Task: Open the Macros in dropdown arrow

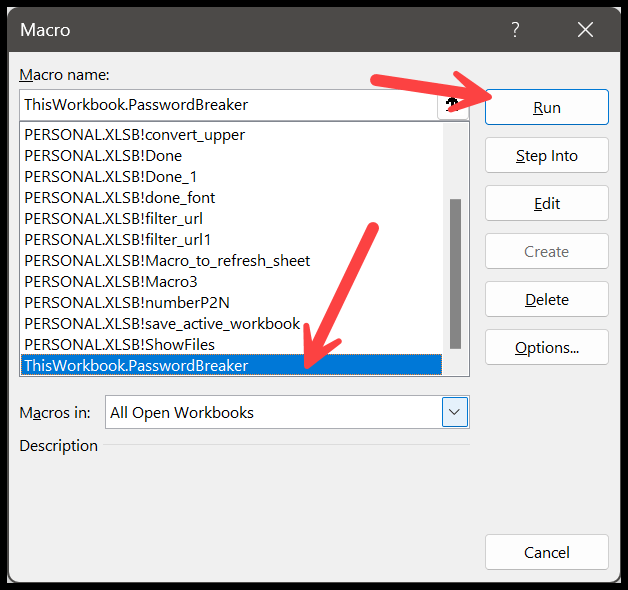Action: (455, 412)
